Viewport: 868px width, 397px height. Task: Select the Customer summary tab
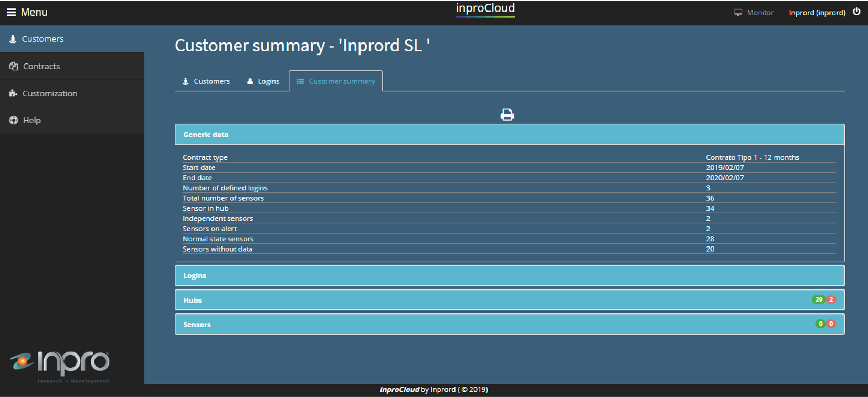(x=336, y=81)
